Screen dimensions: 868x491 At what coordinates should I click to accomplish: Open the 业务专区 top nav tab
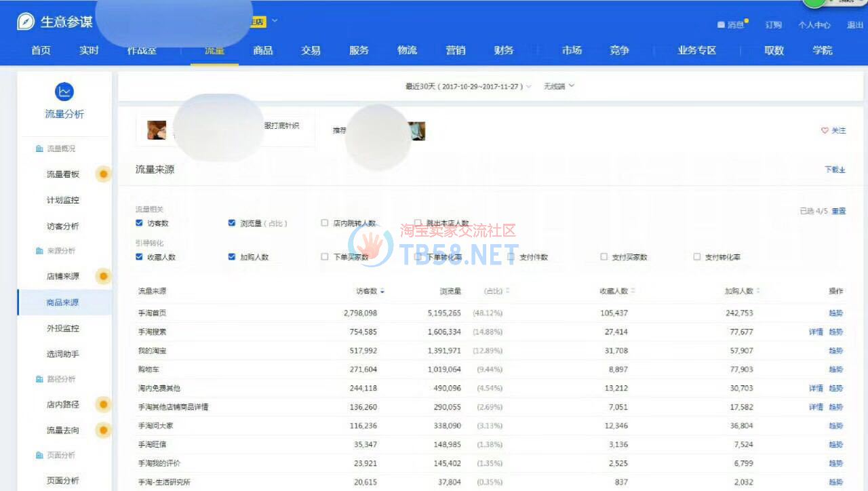[x=697, y=50]
